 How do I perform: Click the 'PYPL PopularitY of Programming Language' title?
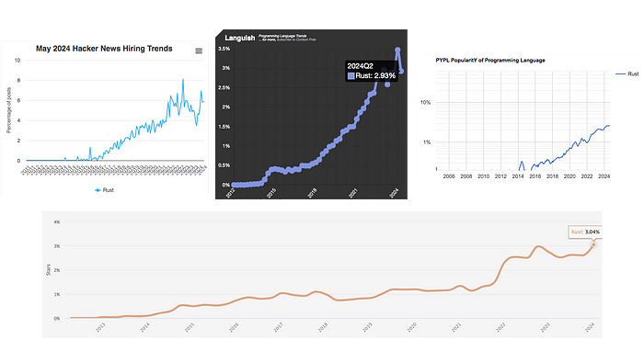coord(490,61)
